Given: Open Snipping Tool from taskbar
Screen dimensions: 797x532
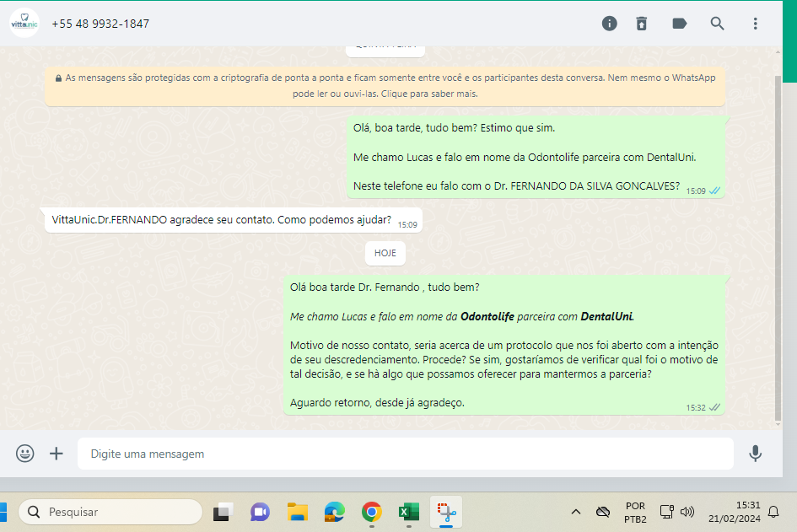Looking at the screenshot, I should coord(446,512).
